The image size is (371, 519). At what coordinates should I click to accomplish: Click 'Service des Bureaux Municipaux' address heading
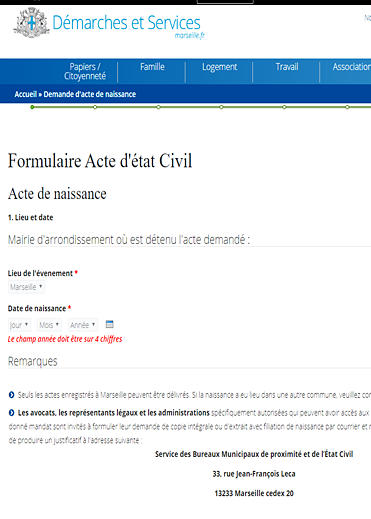[254, 454]
